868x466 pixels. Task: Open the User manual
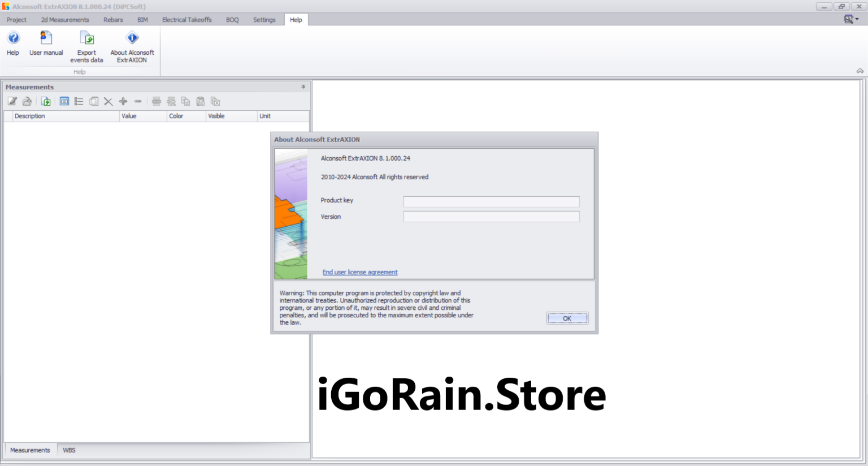(46, 38)
